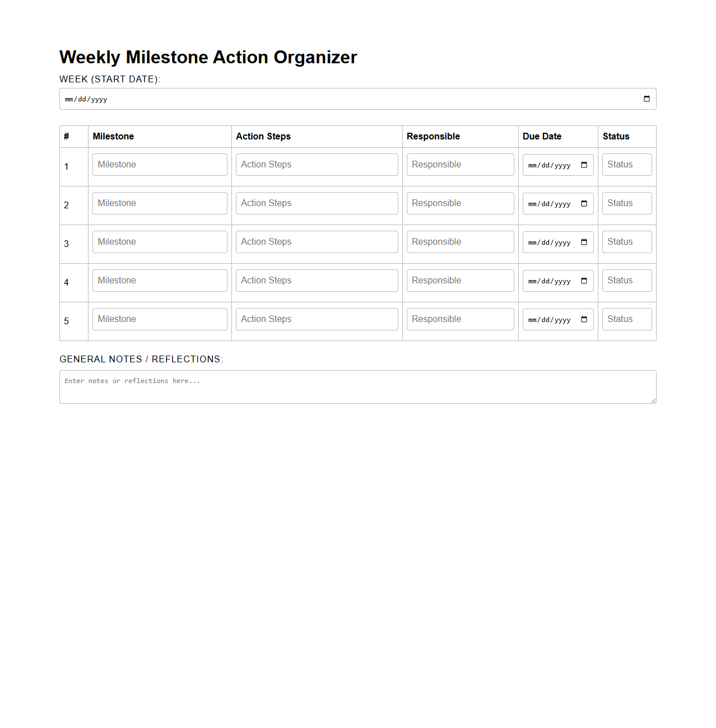Click the Weekly Milestone Action Organizer heading

pos(208,57)
